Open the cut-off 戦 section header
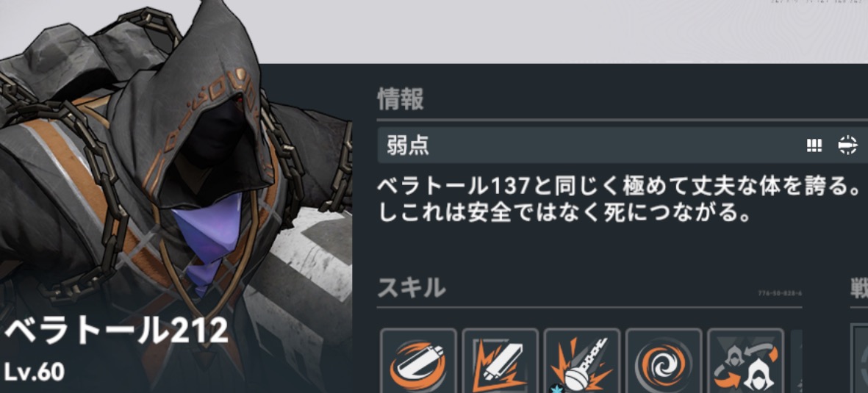868x393 pixels. pos(859,288)
